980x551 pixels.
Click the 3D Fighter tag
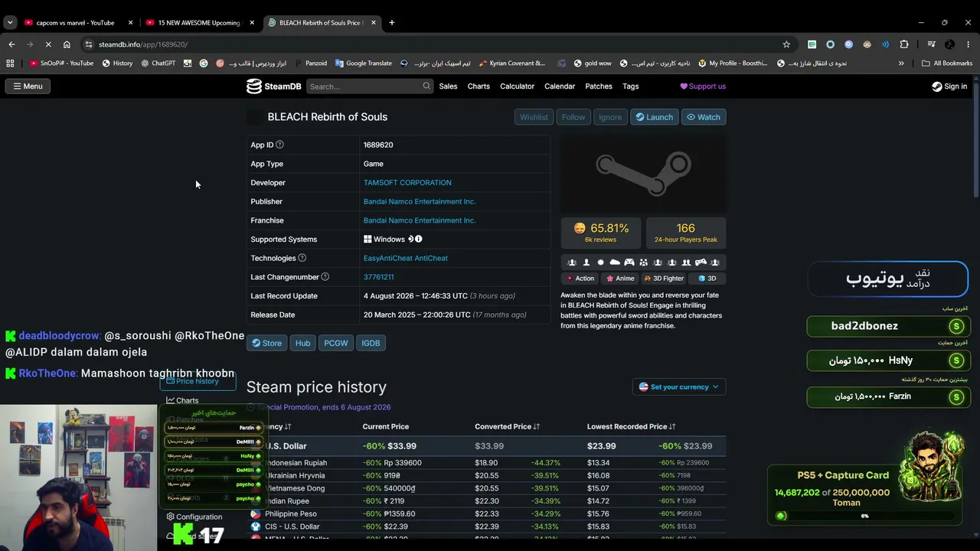[664, 279]
